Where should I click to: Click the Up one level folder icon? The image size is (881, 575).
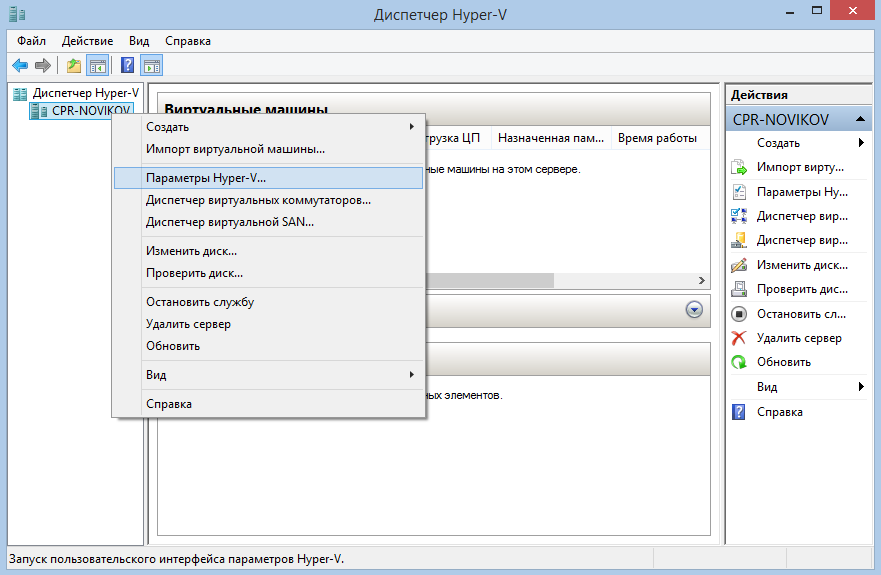73,66
